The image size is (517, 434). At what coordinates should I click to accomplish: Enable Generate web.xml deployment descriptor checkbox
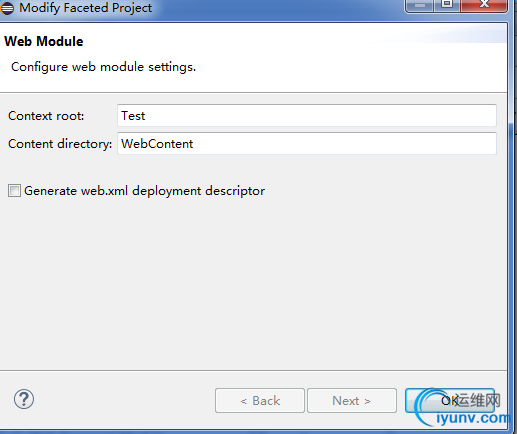14,191
